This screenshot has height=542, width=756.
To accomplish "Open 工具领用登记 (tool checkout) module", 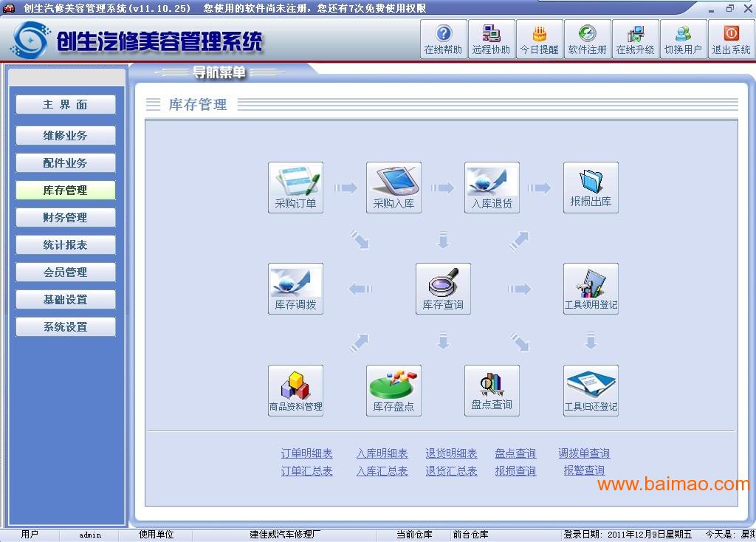I will (591, 289).
